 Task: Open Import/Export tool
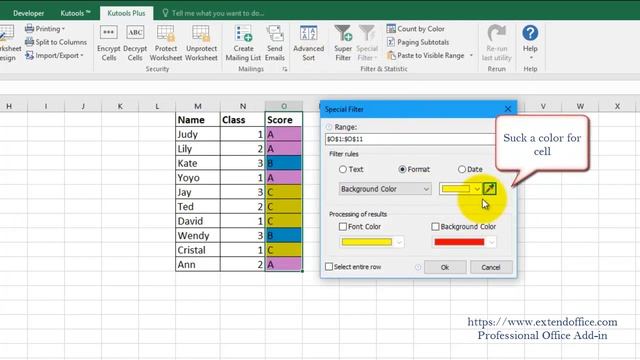(54, 55)
